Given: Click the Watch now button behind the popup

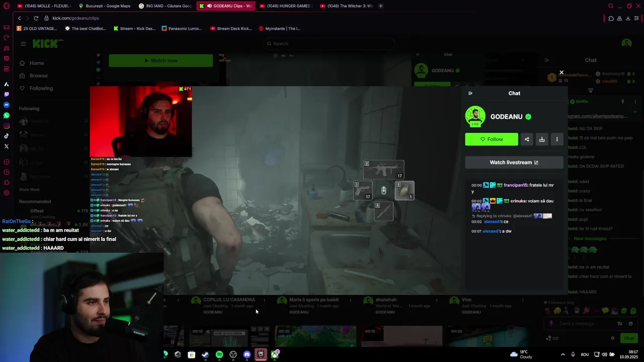Looking at the screenshot, I should 161,60.
